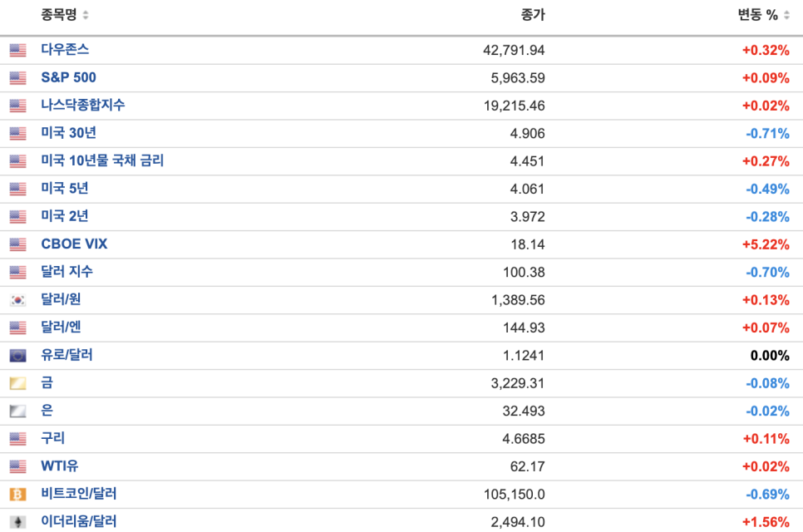Select the 10-year yield value 4.451
The width and height of the screenshot is (803, 532).
(x=528, y=160)
